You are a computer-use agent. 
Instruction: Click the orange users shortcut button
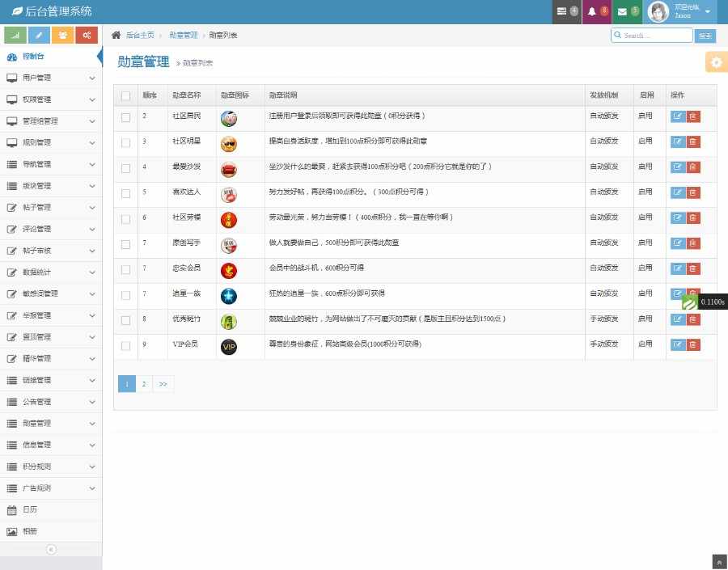point(62,35)
